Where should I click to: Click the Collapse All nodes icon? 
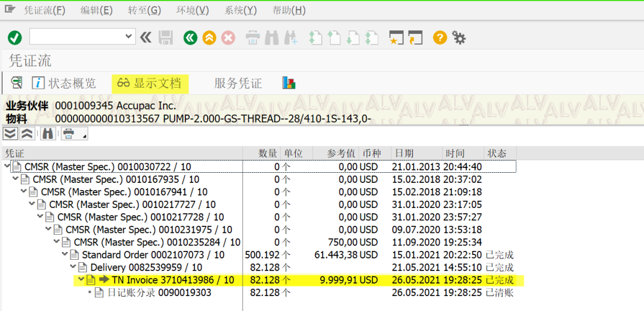(27, 133)
